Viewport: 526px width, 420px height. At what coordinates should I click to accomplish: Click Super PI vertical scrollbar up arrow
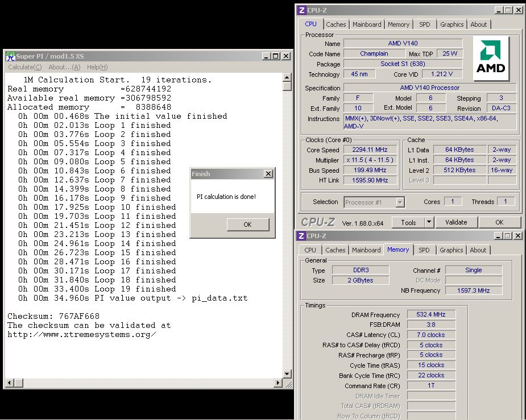click(287, 77)
